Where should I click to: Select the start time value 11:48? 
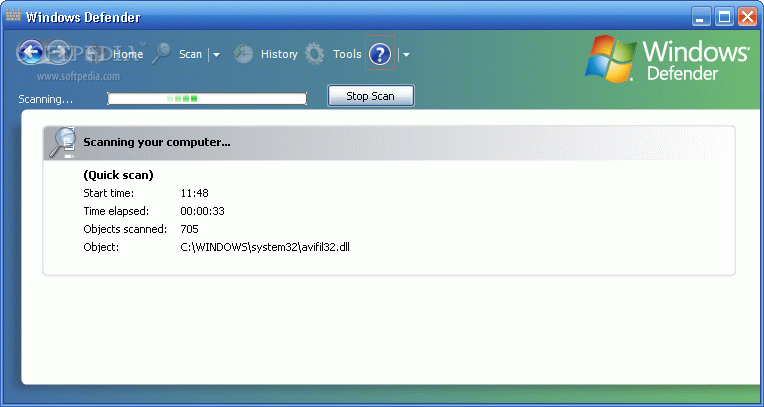[x=194, y=193]
